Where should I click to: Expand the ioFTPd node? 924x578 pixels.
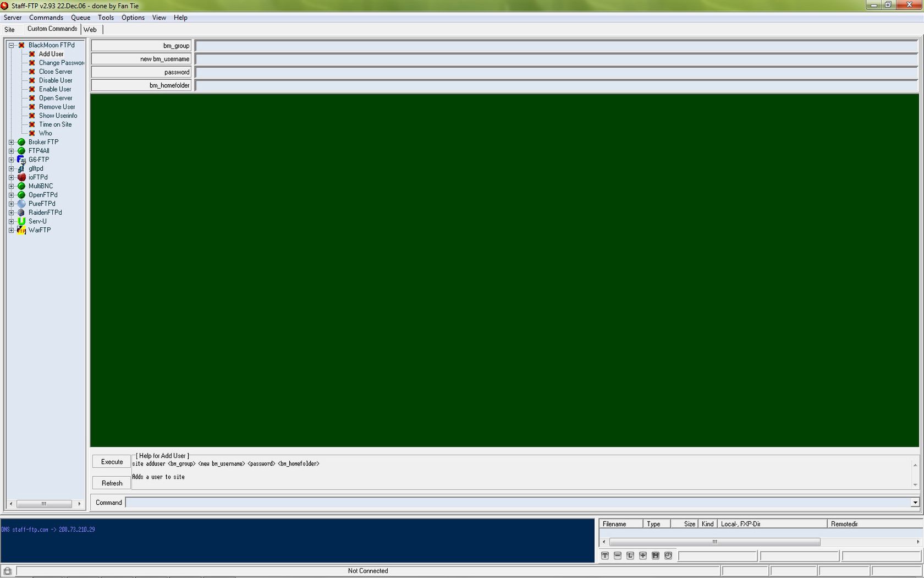tap(11, 177)
